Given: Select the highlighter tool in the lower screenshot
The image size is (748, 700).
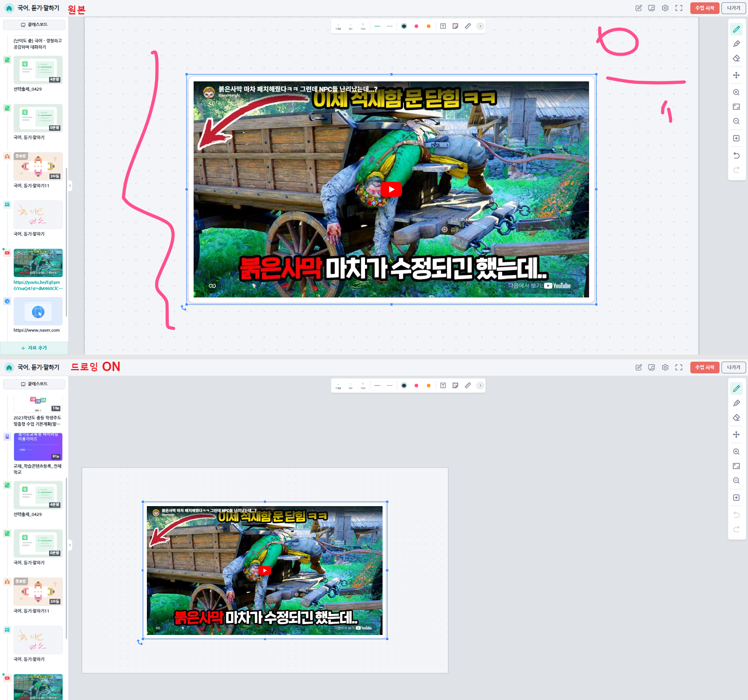Looking at the screenshot, I should tap(736, 403).
